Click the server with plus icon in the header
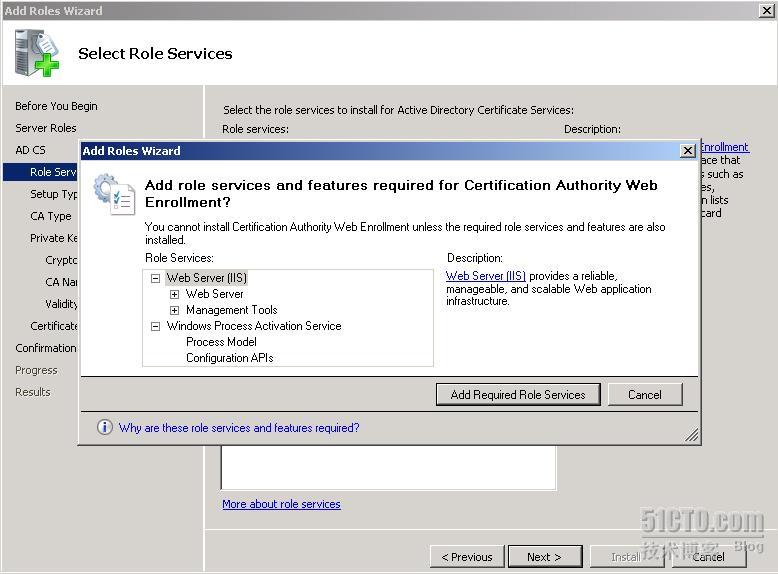The height and width of the screenshot is (574, 778). tap(36, 54)
